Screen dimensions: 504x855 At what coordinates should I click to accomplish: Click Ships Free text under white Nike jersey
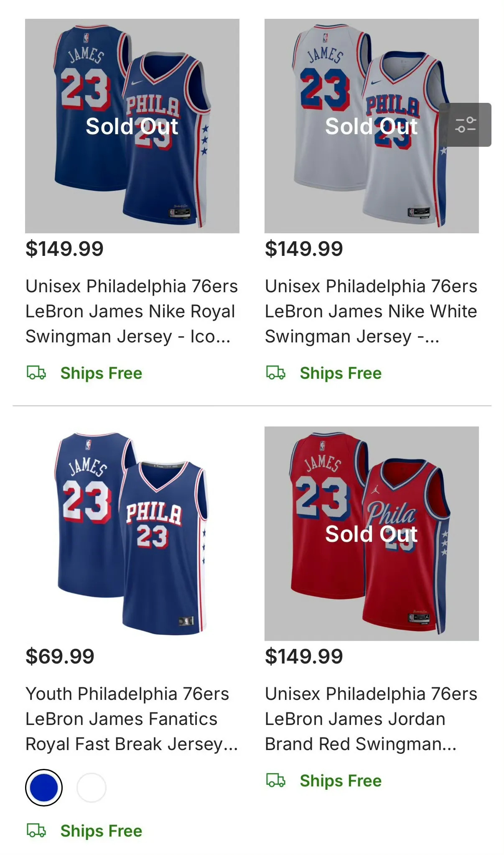341,373
